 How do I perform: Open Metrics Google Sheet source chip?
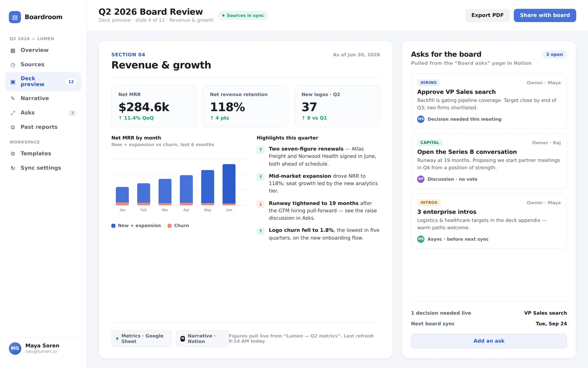141,339
